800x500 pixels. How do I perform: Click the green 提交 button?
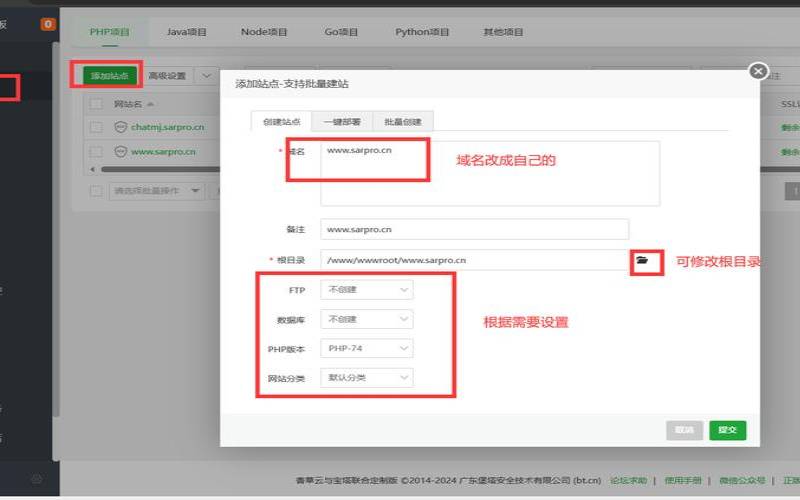(x=728, y=430)
